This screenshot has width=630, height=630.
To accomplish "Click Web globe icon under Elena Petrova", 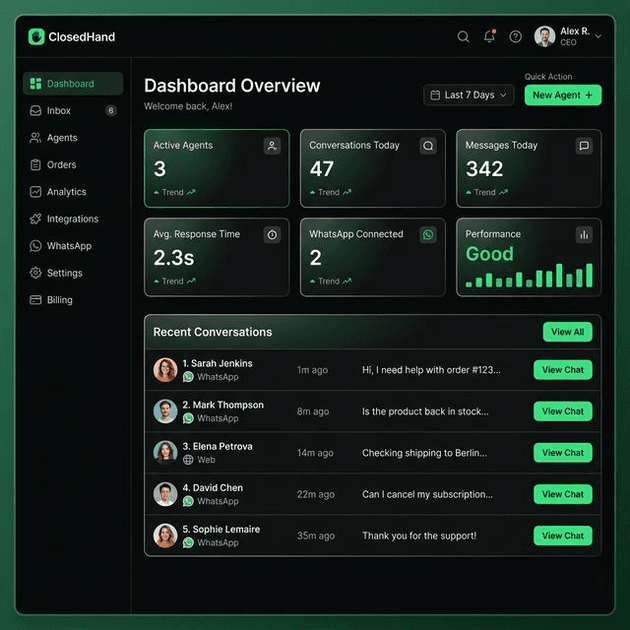I will point(188,460).
